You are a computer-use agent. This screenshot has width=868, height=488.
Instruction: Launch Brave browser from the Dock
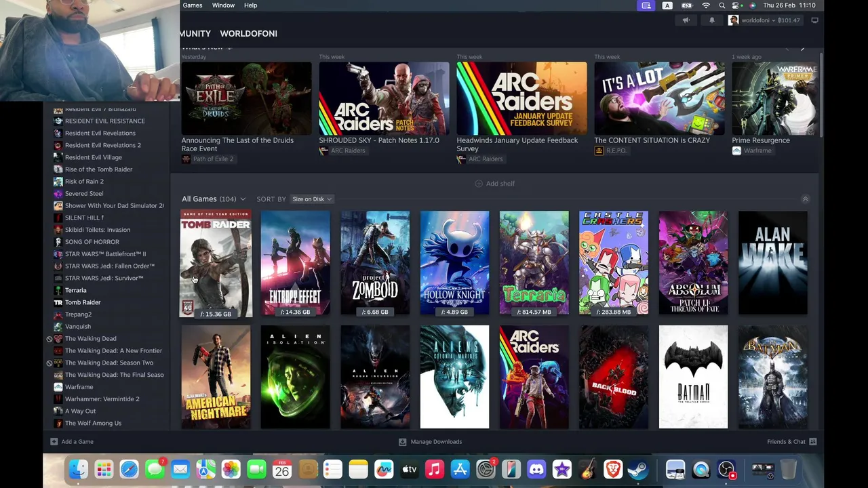click(613, 469)
